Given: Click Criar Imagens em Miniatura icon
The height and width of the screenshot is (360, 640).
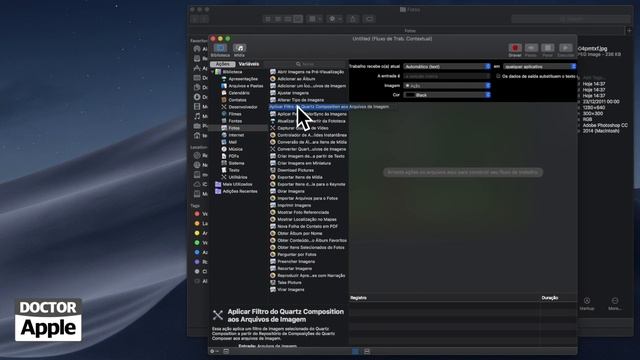Looking at the screenshot, I should point(273,163).
